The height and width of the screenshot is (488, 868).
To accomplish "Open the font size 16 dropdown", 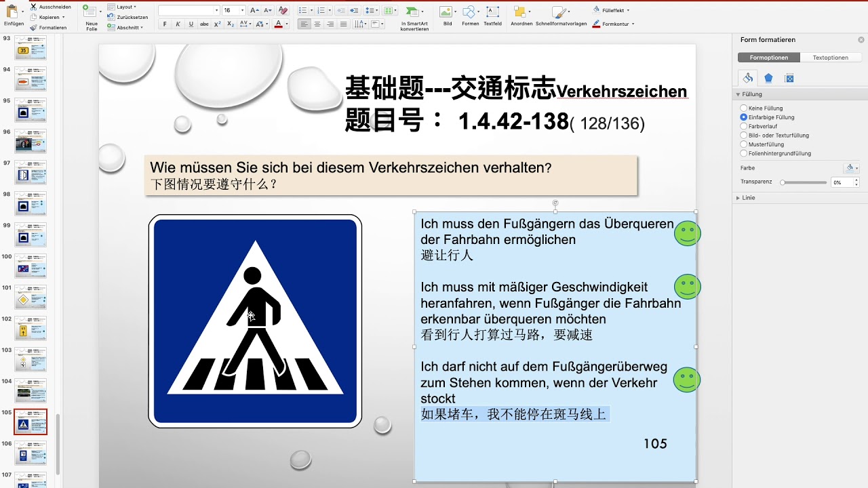I will (242, 10).
